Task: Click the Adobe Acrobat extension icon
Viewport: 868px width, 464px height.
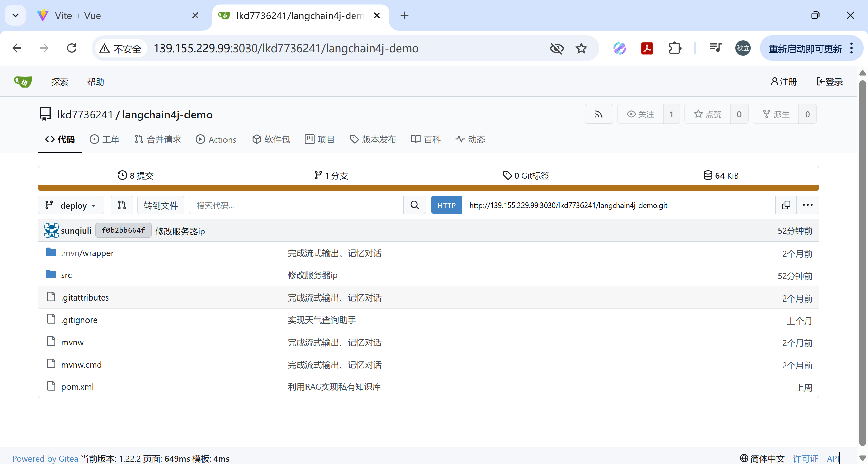Action: (x=647, y=49)
